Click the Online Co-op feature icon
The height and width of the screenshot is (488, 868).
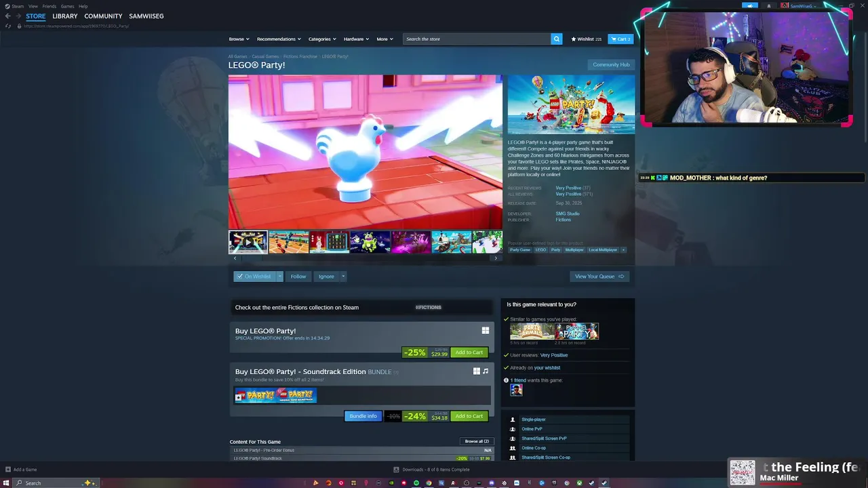(513, 448)
